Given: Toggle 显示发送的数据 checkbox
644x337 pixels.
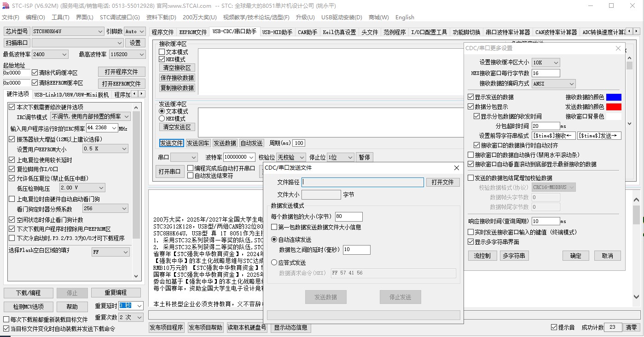Looking at the screenshot, I should [x=470, y=97].
